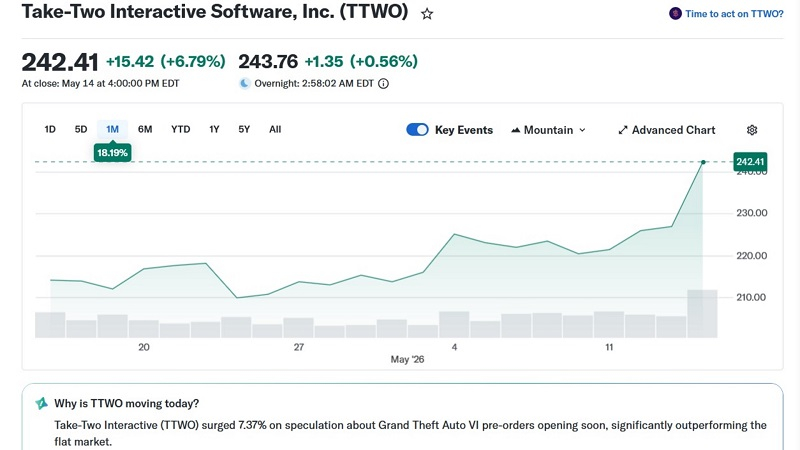800x450 pixels.
Task: Click the 230.00 y-axis label
Action: (752, 213)
